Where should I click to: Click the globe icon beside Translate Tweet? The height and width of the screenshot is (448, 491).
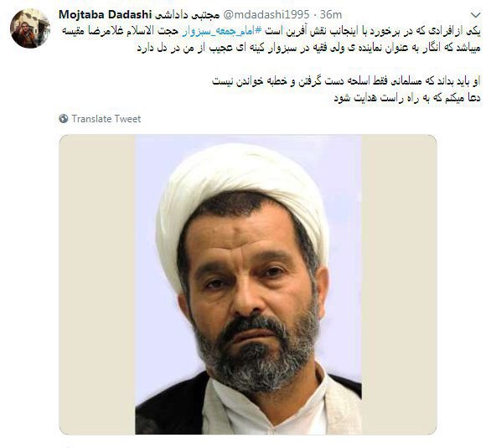63,119
